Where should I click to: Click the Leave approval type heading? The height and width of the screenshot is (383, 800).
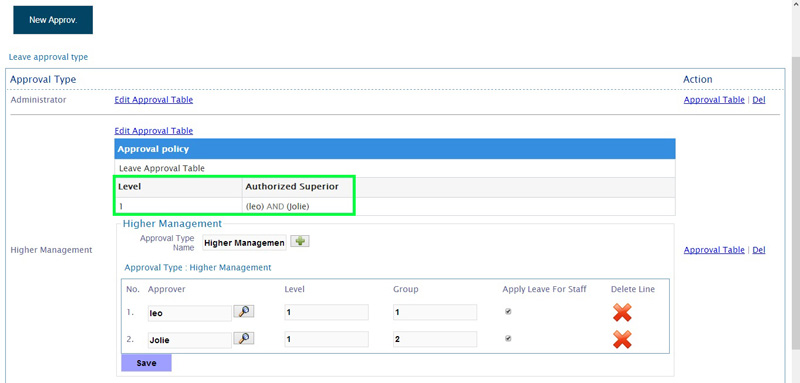pyautogui.click(x=48, y=57)
